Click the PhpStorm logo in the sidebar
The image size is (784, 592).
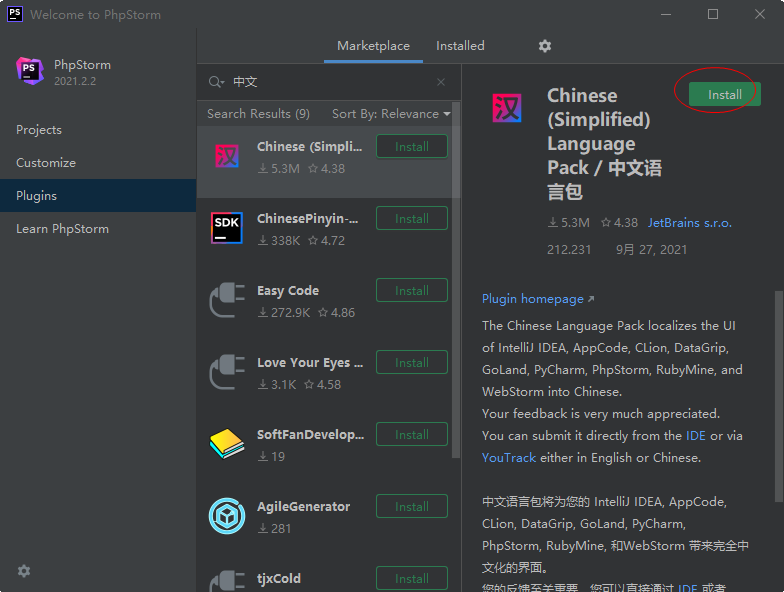30,71
